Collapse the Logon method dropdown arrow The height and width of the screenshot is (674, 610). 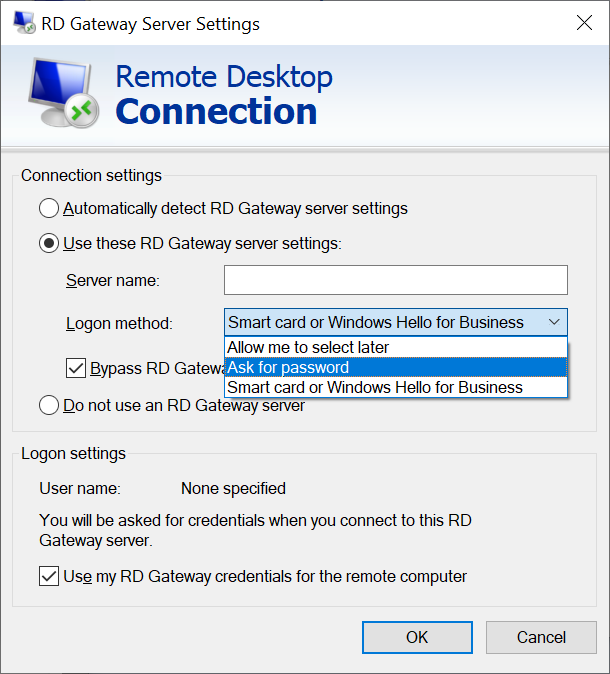tap(554, 322)
